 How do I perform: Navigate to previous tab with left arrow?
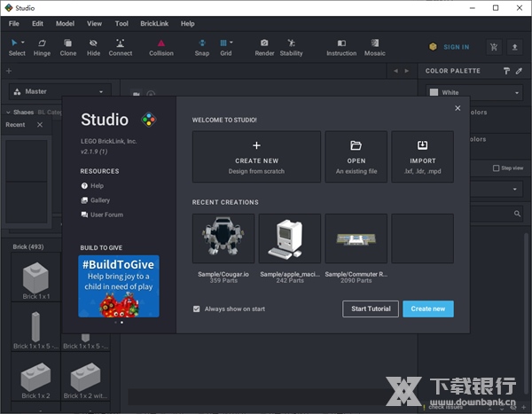click(x=395, y=71)
